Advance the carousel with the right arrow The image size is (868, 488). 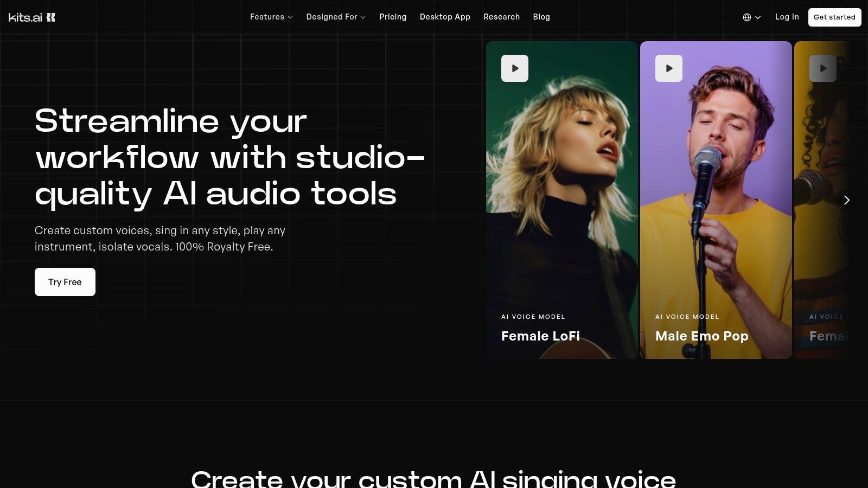[846, 200]
